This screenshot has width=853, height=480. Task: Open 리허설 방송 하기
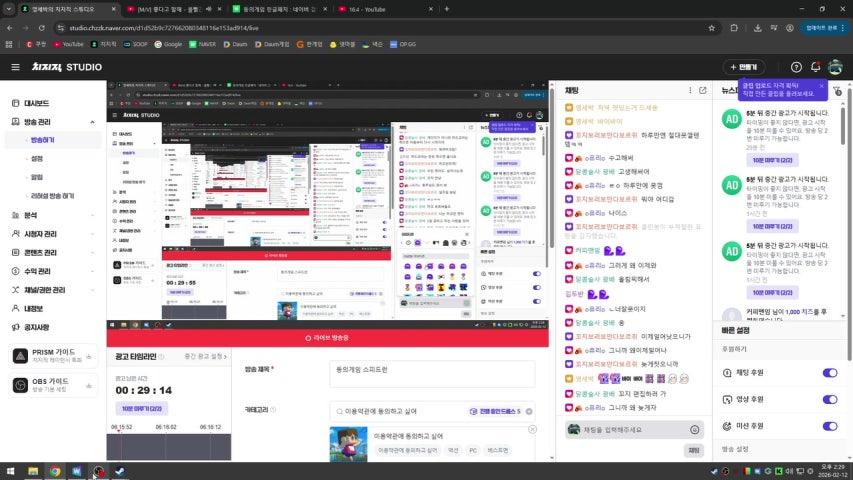(x=53, y=196)
